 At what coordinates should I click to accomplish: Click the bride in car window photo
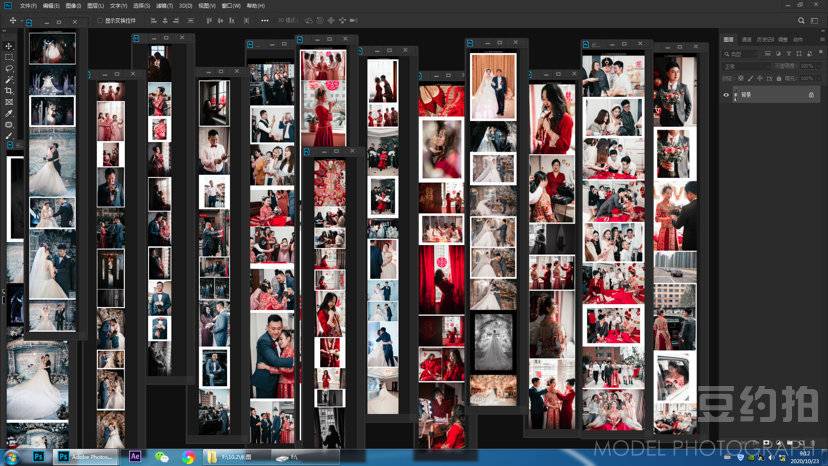(x=675, y=377)
